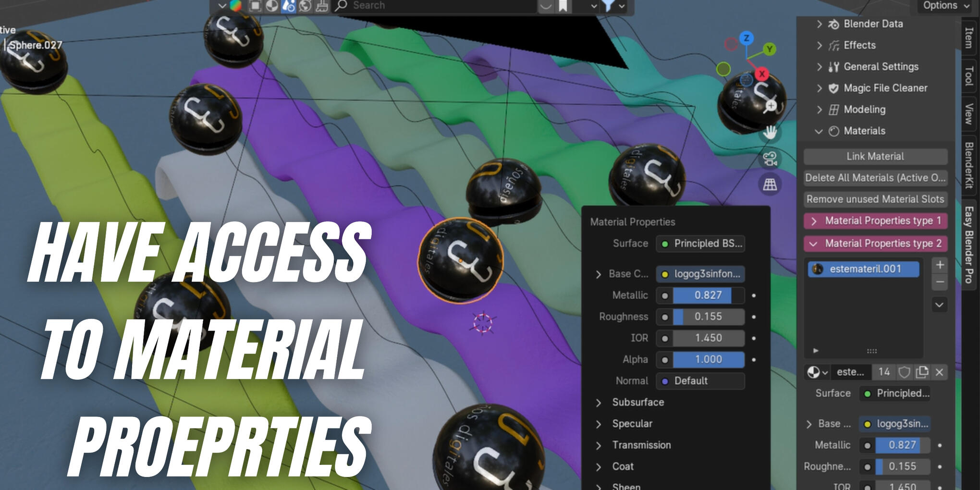The image size is (980, 490).
Task: Add a material slot with plus button
Action: pyautogui.click(x=940, y=265)
